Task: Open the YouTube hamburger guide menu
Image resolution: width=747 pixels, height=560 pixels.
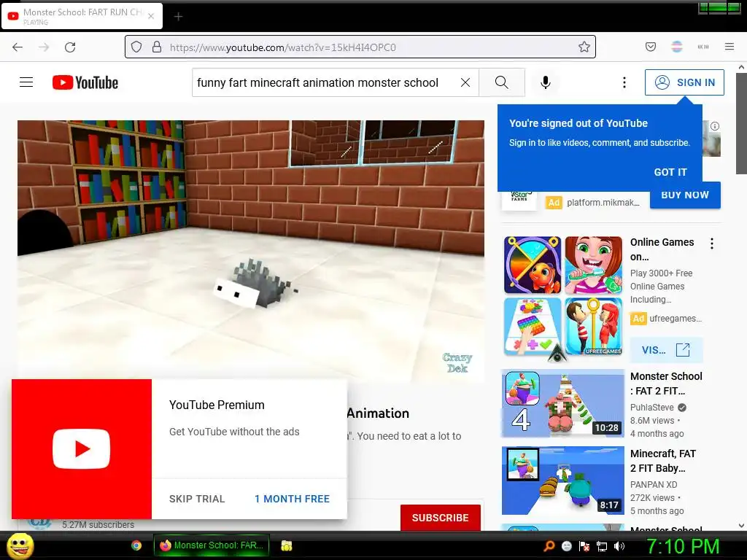Action: coord(26,82)
